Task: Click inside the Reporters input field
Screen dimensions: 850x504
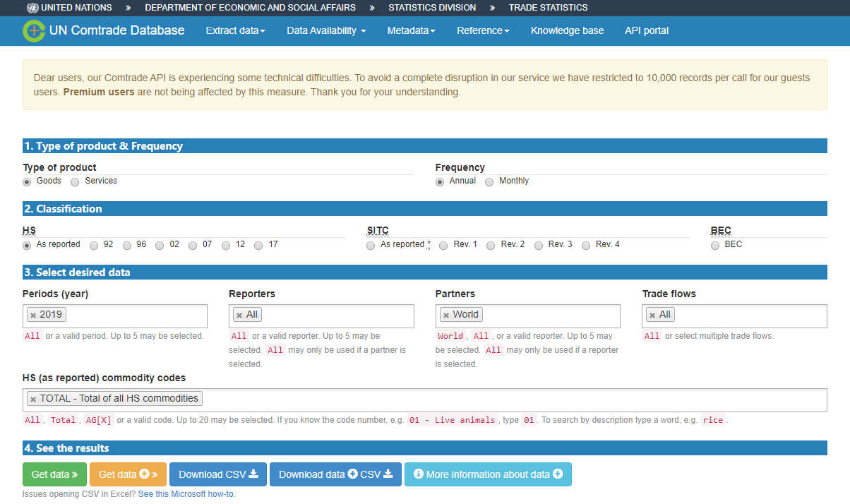Action: 321,316
